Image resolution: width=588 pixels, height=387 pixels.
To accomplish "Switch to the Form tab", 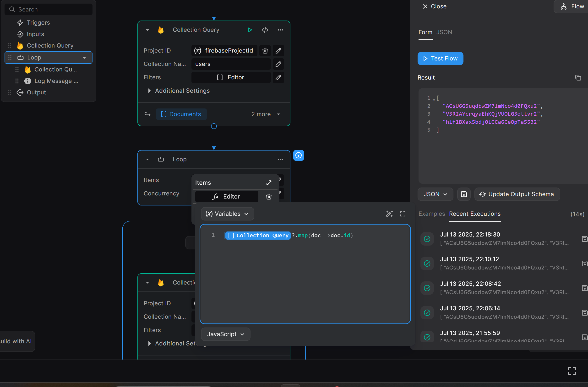I will 425,32.
